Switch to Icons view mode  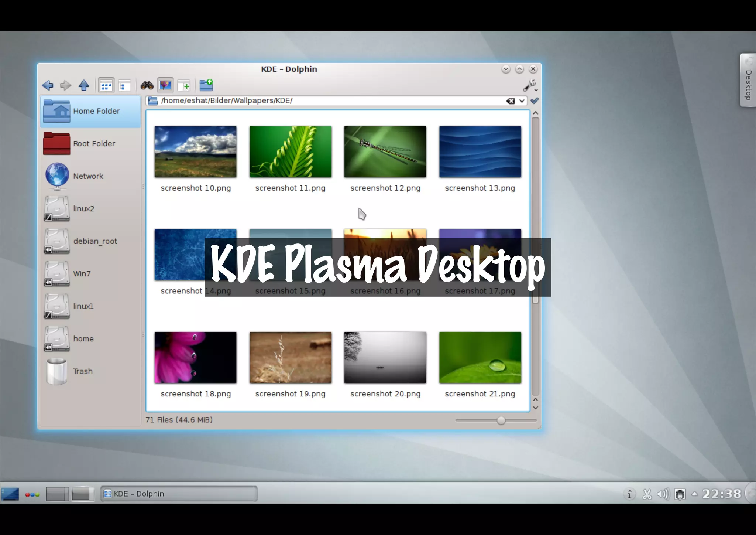click(106, 86)
